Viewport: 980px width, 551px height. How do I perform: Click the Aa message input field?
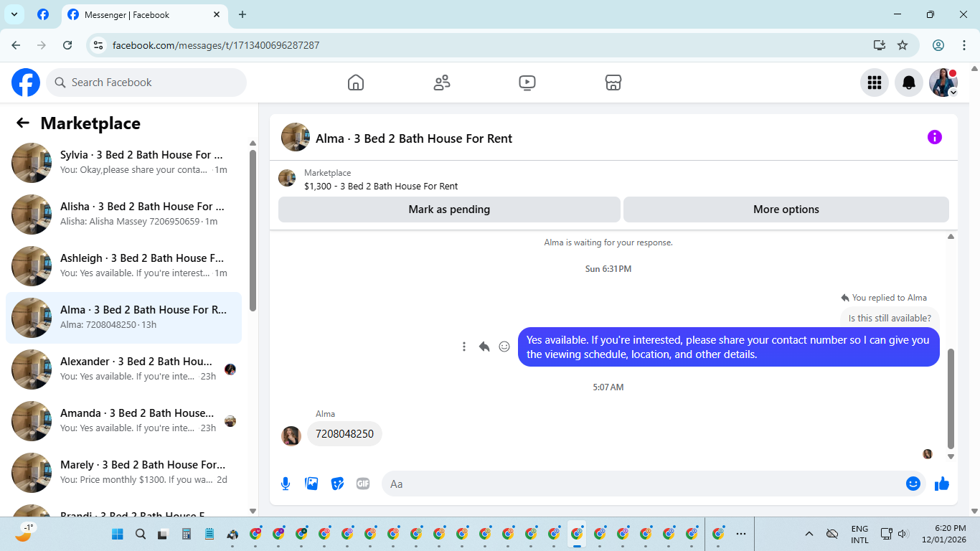point(646,484)
